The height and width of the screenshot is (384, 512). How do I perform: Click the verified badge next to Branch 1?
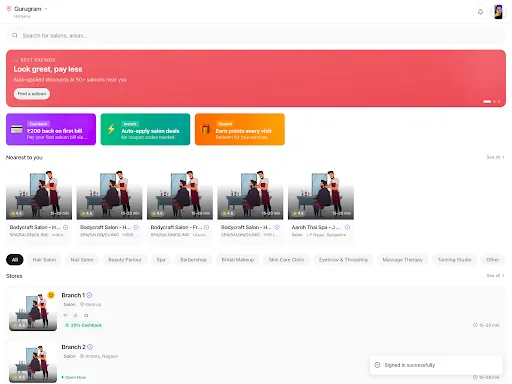click(89, 295)
